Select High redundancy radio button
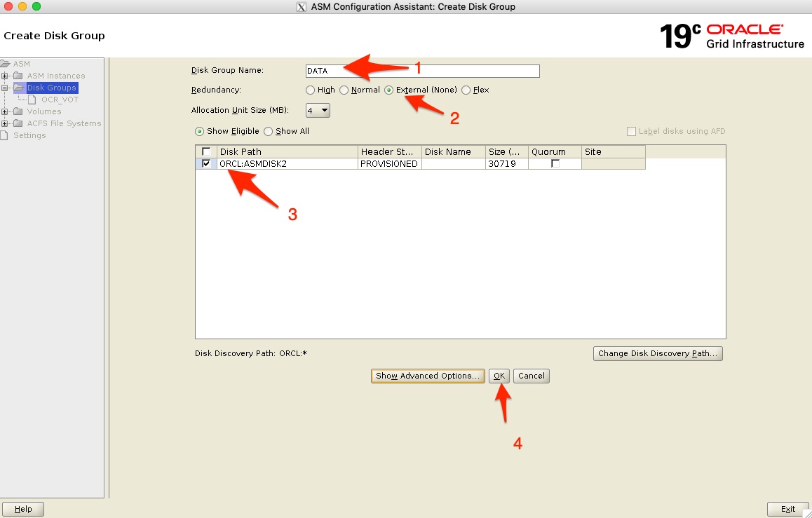Image resolution: width=812 pixels, height=518 pixels. [x=310, y=90]
